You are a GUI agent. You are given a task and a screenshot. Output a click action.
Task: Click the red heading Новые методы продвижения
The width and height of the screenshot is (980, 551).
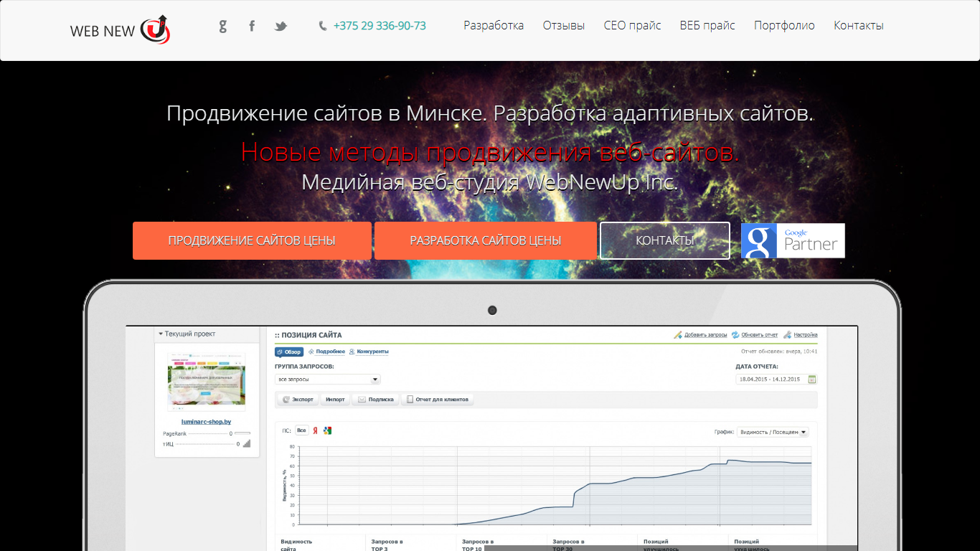490,152
